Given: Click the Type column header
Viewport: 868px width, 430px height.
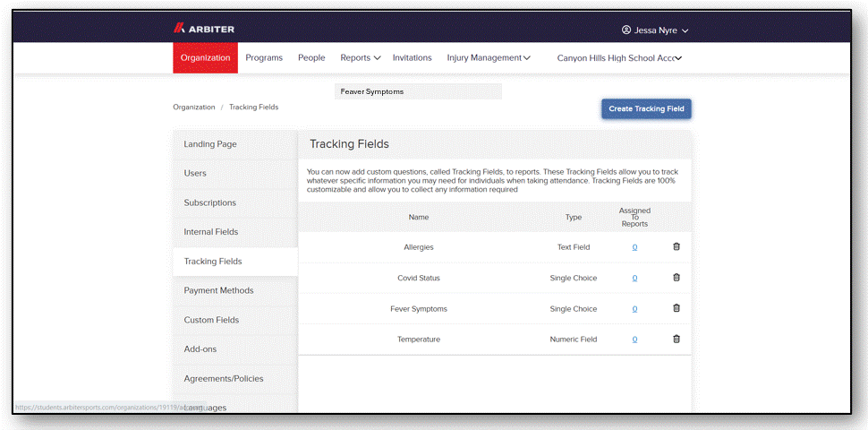Looking at the screenshot, I should tap(574, 217).
